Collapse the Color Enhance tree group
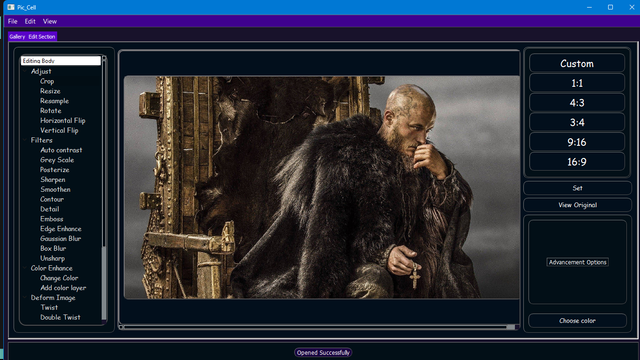The image size is (640, 360). [x=25, y=268]
